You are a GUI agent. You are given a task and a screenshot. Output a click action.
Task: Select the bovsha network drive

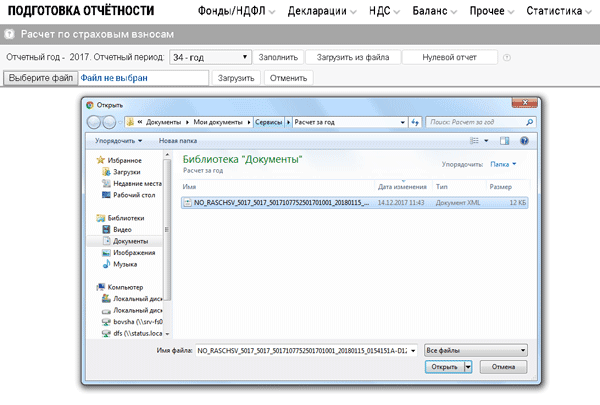click(132, 322)
